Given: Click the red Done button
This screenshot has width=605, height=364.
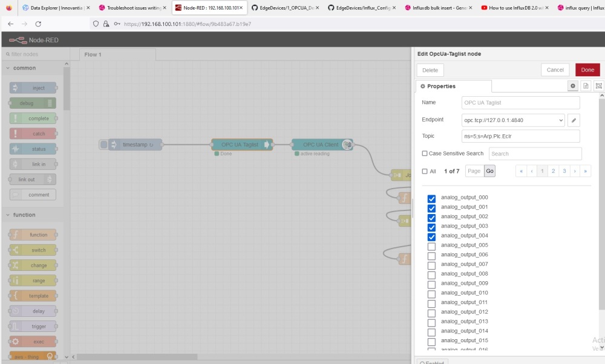Looking at the screenshot, I should click(587, 70).
